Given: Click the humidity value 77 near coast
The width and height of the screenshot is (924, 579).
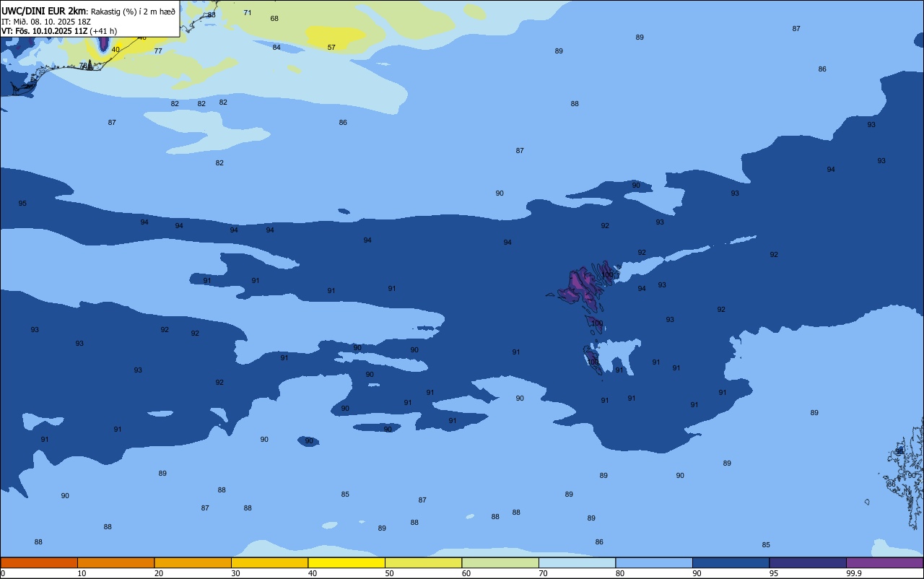Looking at the screenshot, I should tap(158, 51).
